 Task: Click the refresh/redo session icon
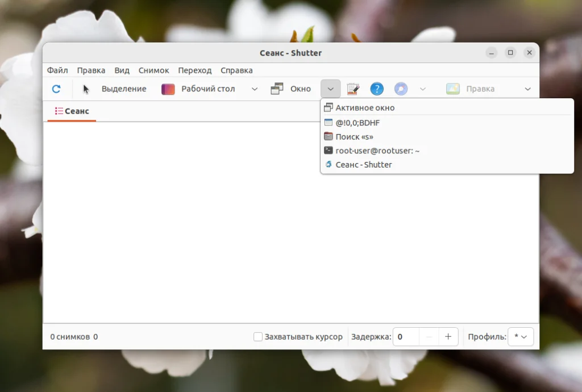[56, 89]
